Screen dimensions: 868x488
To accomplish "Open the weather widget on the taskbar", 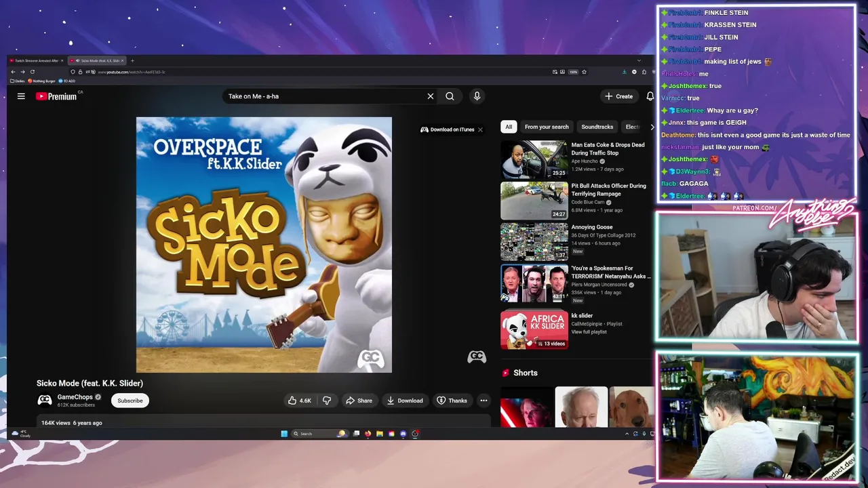I will coord(20,434).
